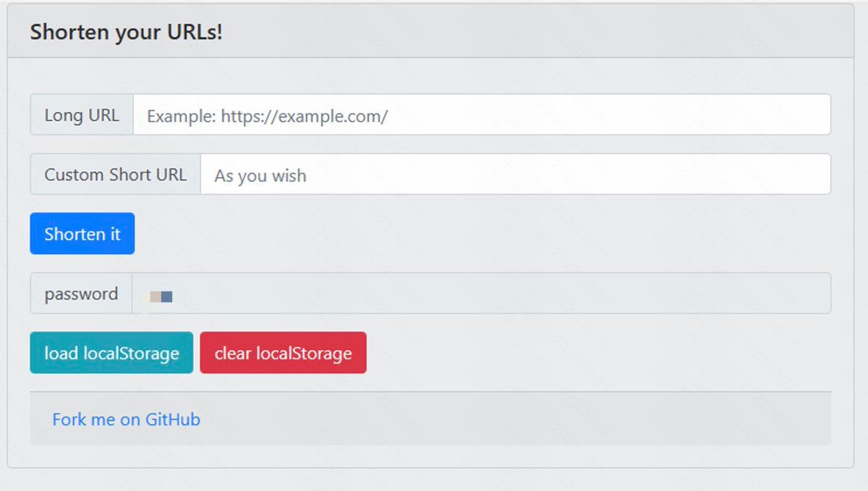
Task: Click the word Fork in the footer link
Action: [x=69, y=419]
